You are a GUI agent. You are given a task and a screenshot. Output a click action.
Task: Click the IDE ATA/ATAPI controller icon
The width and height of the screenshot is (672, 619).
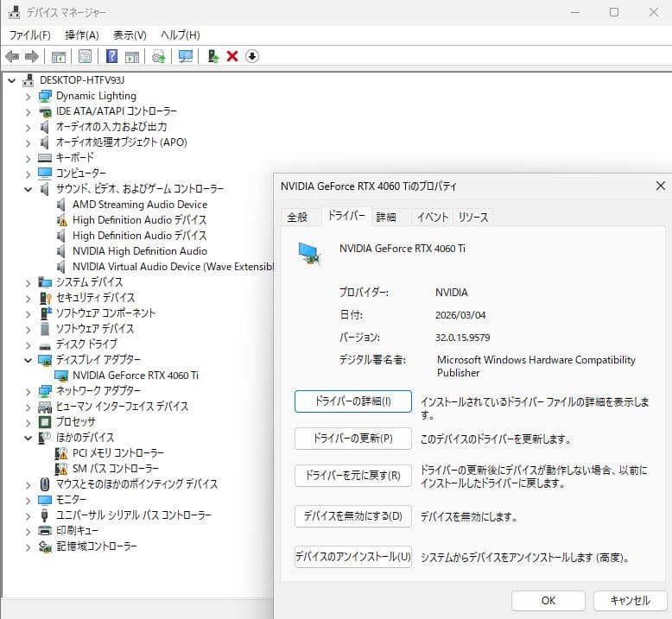tap(45, 112)
